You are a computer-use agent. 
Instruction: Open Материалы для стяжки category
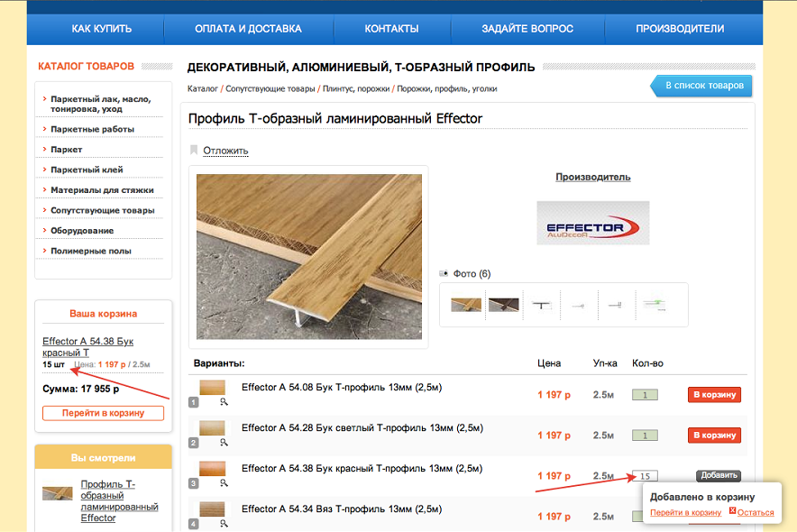click(x=102, y=190)
